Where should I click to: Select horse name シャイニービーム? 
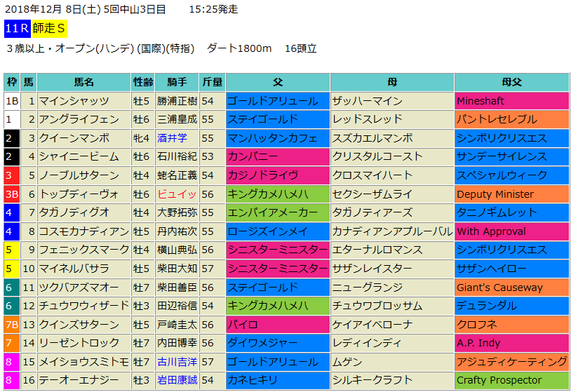tap(79, 157)
